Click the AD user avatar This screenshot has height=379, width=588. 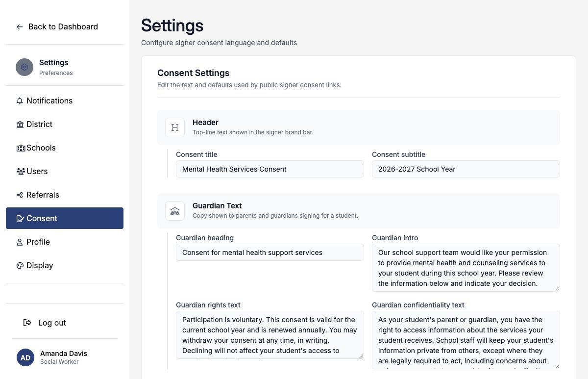point(25,357)
